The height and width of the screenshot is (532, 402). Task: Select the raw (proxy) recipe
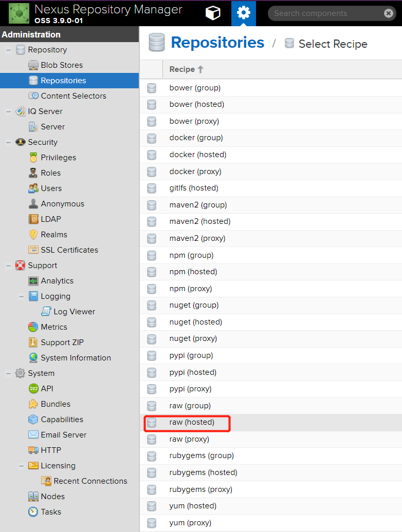click(270, 439)
